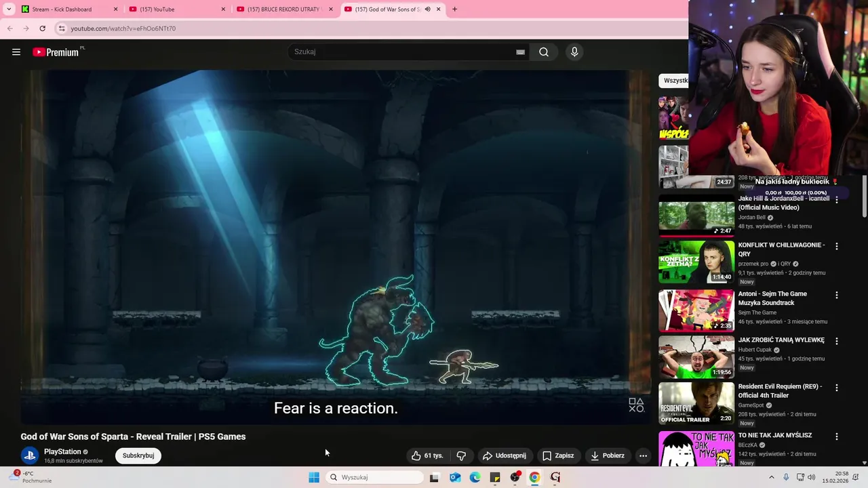Open options for JAK ZROBIĆ TANIĄ WYLEWKĘ
868x488 pixels.
click(836, 342)
